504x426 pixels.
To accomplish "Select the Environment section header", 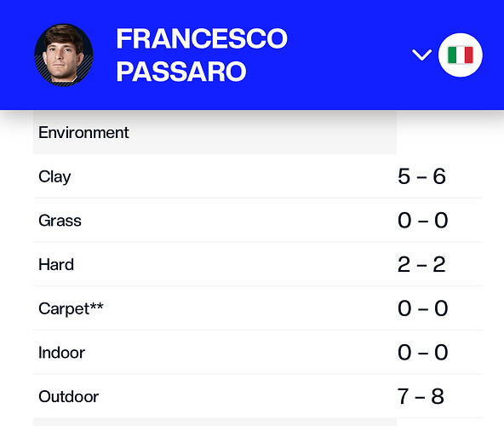I will pyautogui.click(x=83, y=133).
